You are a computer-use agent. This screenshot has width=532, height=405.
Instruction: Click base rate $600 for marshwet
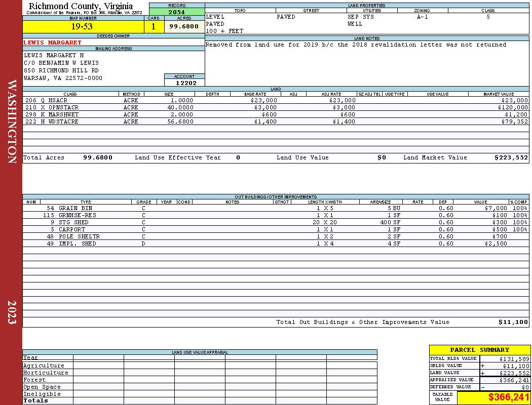pyautogui.click(x=269, y=114)
